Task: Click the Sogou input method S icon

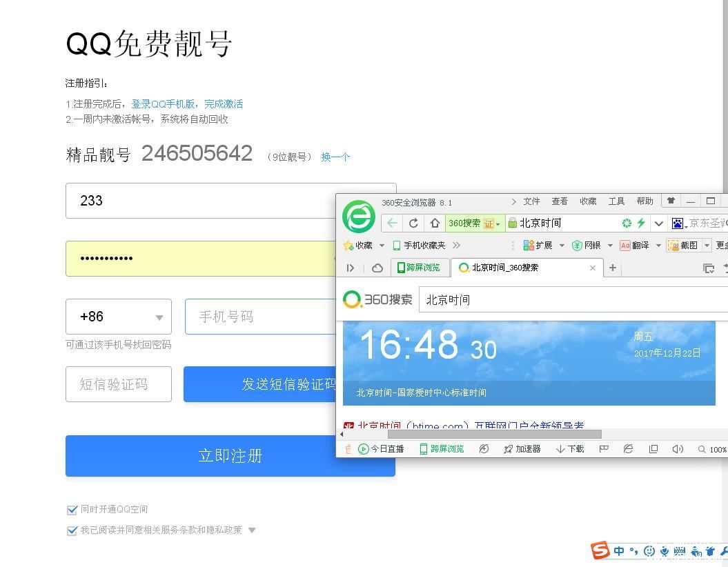Action: click(600, 550)
